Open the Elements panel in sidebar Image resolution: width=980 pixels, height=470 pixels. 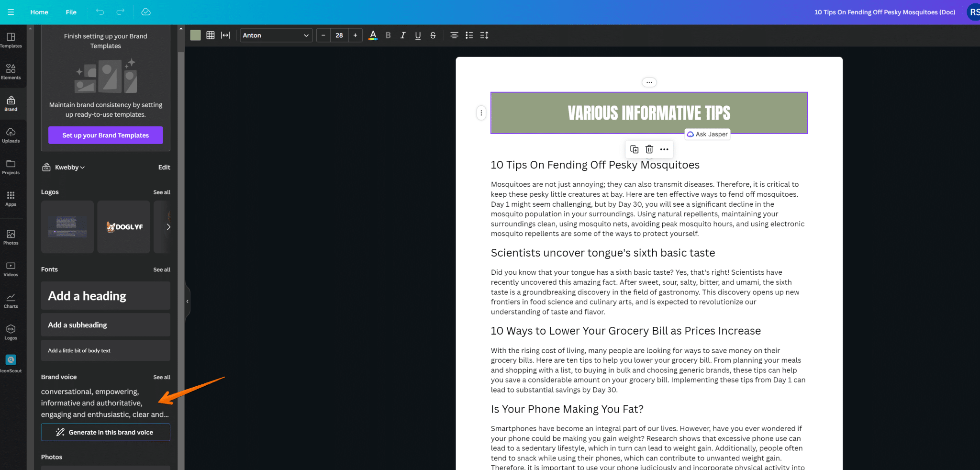[x=11, y=71]
